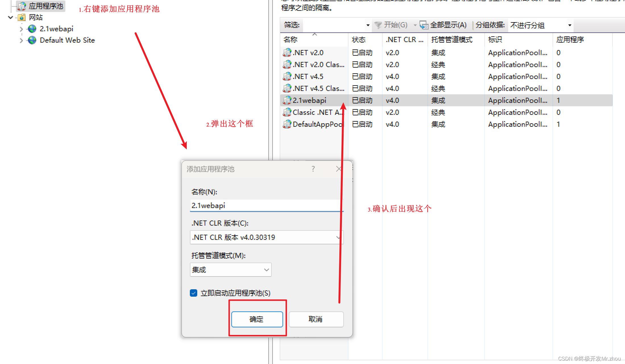Image resolution: width=625 pixels, height=364 pixels.
Task: Select the '.NET v2.0' pool name
Action: (308, 53)
